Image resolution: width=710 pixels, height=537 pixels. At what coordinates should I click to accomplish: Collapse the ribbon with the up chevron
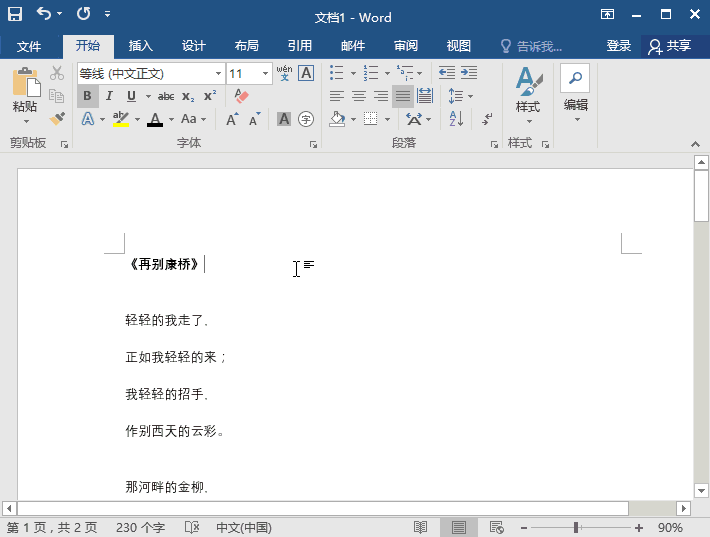pyautogui.click(x=695, y=144)
